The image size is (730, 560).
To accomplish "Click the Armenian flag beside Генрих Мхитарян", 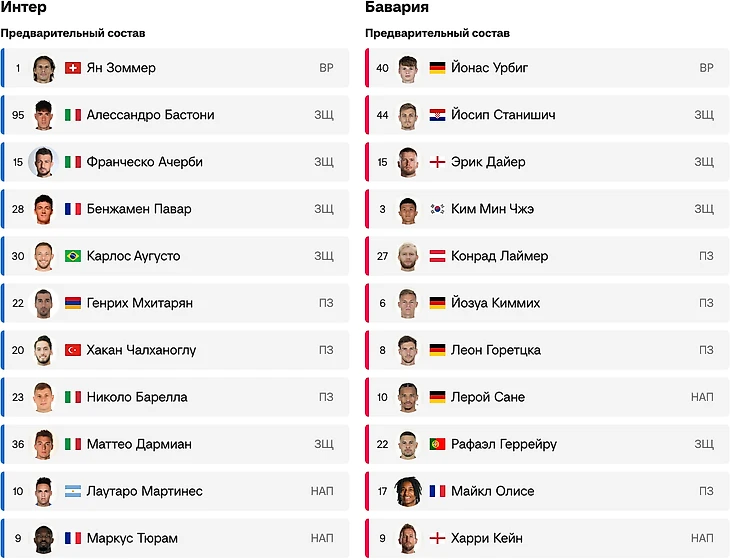I will pyautogui.click(x=73, y=303).
